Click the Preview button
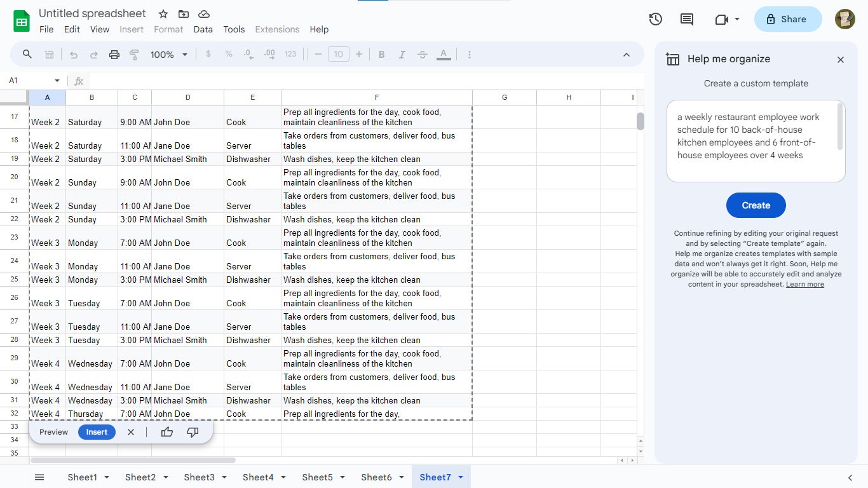The image size is (868, 488). [x=53, y=432]
